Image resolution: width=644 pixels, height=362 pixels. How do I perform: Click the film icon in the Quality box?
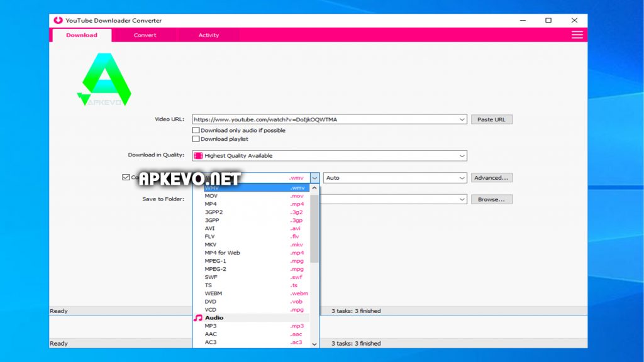pos(198,156)
